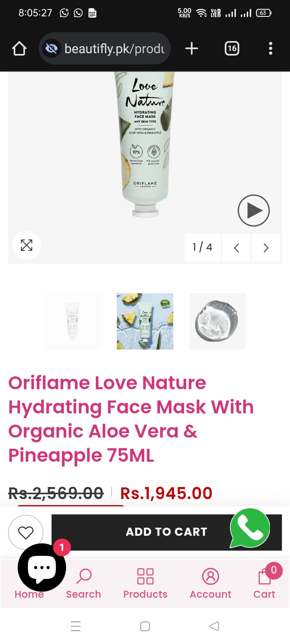The image size is (290, 644).
Task: Select the pineapple scene thumbnail
Action: [145, 321]
